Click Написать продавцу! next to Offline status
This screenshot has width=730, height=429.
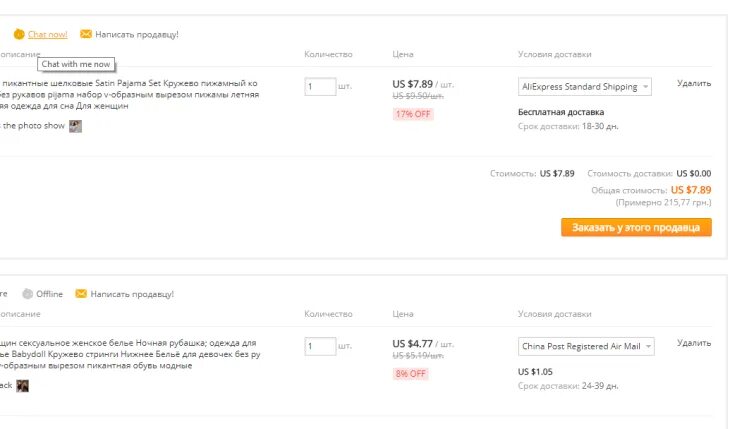pyautogui.click(x=132, y=294)
